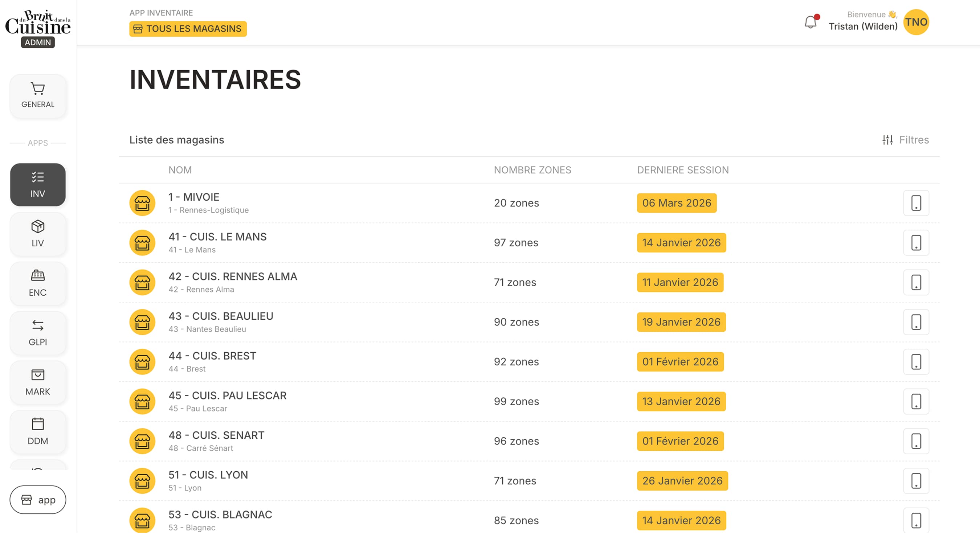Open mobile view for CUIS. BEAULIEU
980x533 pixels.
tap(916, 322)
